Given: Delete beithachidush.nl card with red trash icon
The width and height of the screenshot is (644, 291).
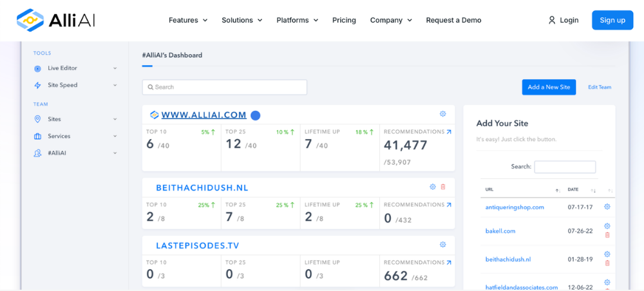Looking at the screenshot, I should [443, 187].
